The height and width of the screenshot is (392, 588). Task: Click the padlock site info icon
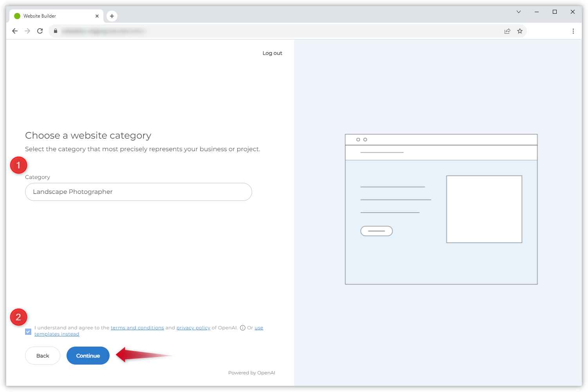[x=56, y=31]
